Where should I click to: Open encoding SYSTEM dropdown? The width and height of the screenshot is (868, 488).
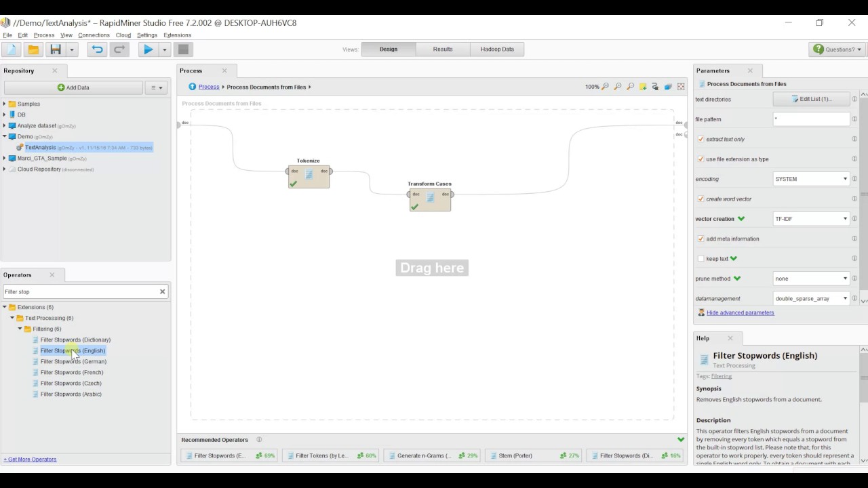(811, 179)
